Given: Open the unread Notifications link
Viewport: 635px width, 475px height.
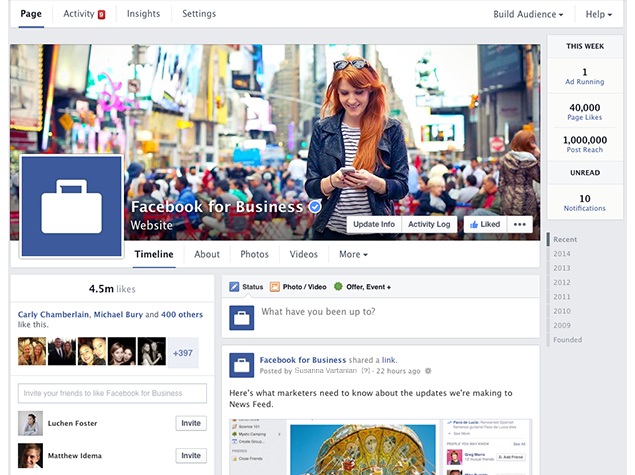Looking at the screenshot, I should 584,208.
